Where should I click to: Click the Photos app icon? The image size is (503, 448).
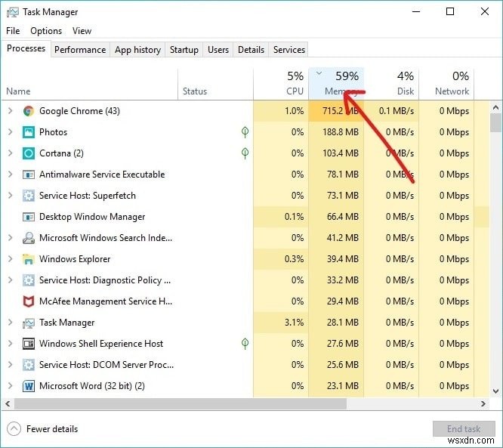(29, 132)
